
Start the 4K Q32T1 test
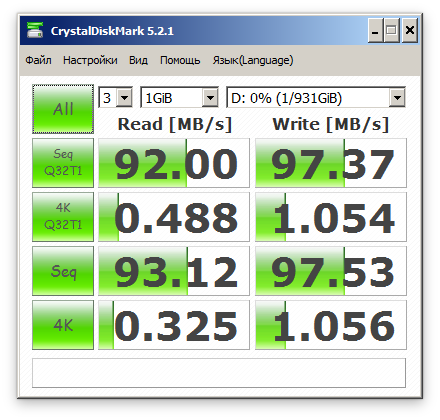pyautogui.click(x=63, y=217)
